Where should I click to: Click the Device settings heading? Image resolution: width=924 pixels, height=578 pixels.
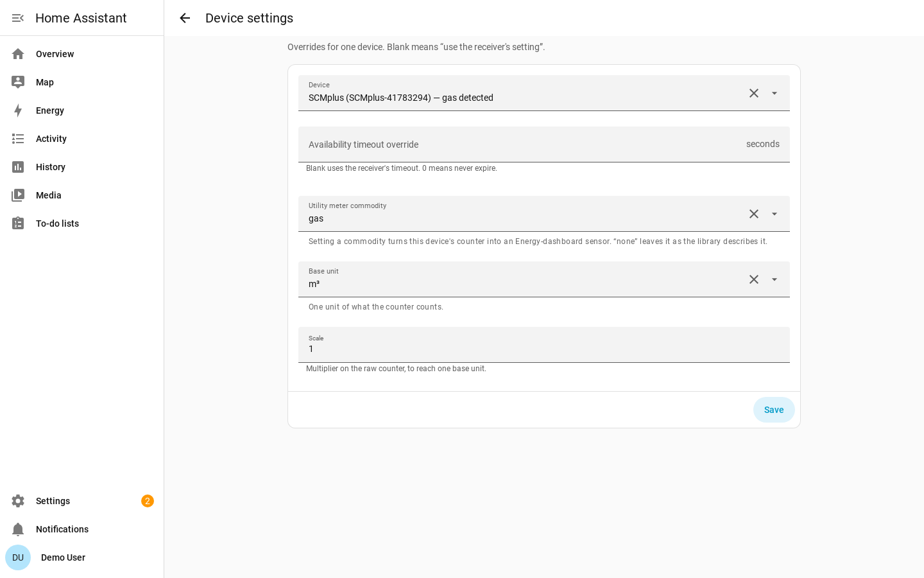click(249, 18)
